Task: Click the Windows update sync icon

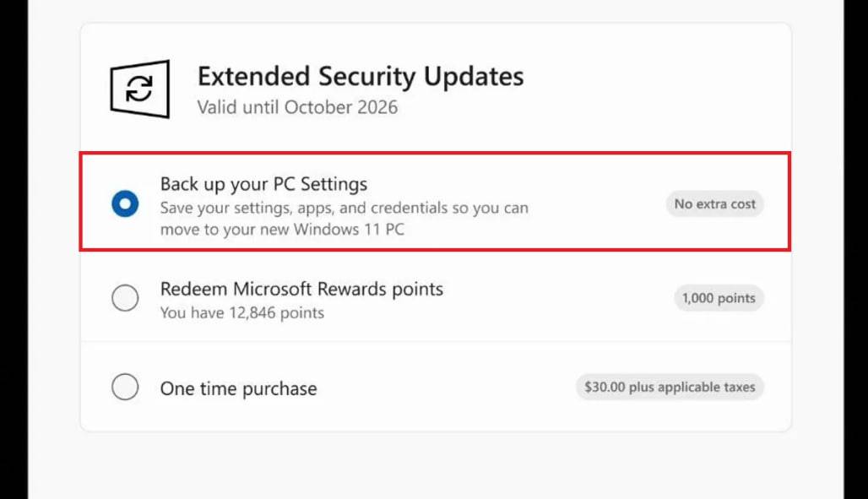Action: click(140, 88)
